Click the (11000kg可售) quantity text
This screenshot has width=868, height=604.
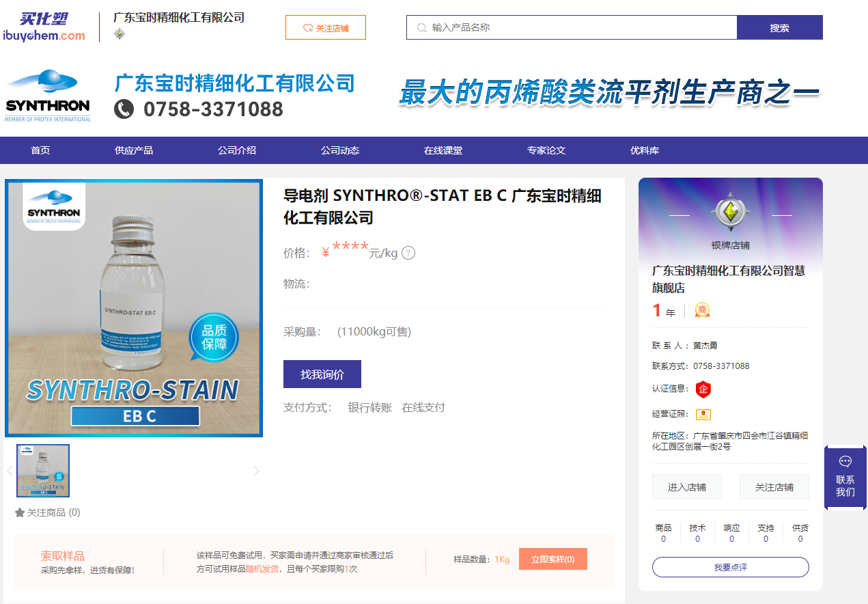tap(374, 332)
